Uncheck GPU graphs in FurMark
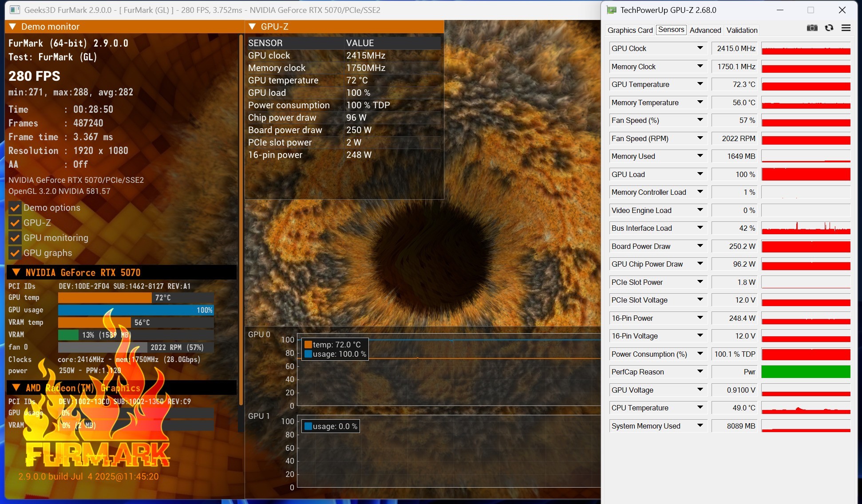 tap(15, 253)
